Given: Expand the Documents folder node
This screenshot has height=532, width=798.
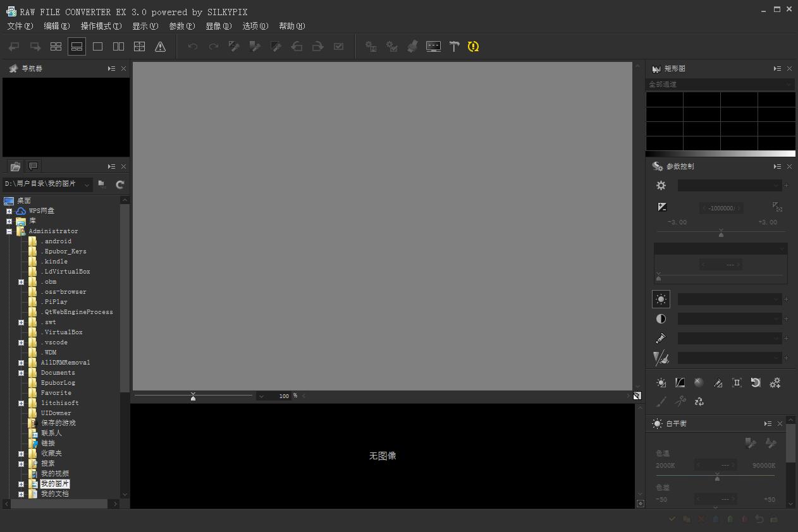Looking at the screenshot, I should click(21, 373).
